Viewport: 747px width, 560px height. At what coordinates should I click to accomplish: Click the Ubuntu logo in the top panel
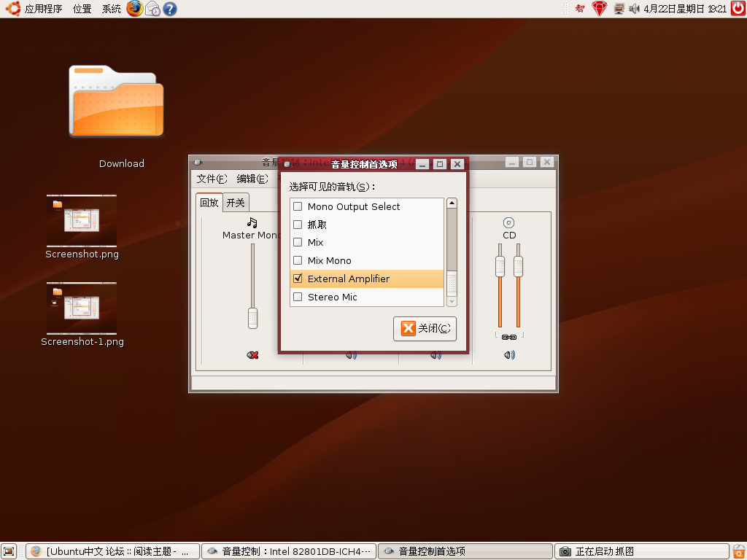13,9
